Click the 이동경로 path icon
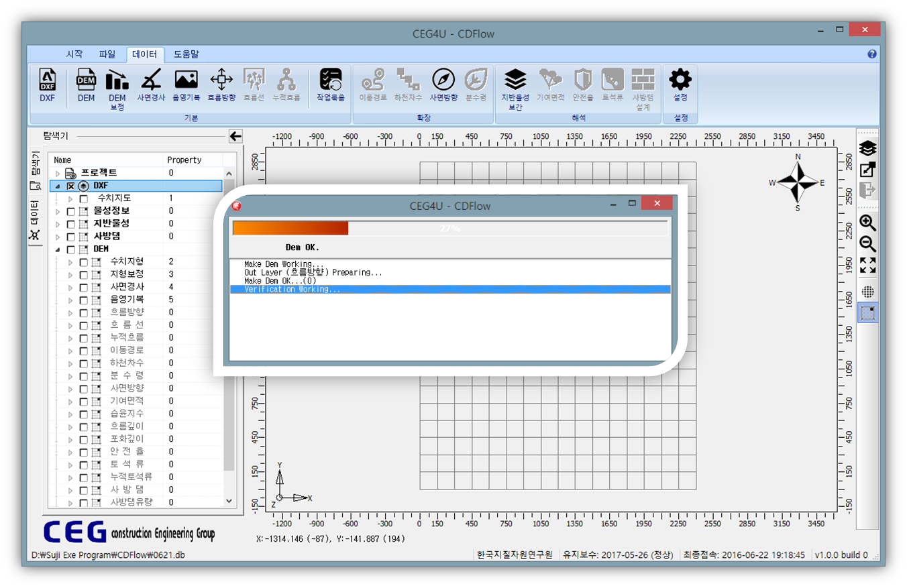This screenshot has width=907, height=588. (372, 86)
